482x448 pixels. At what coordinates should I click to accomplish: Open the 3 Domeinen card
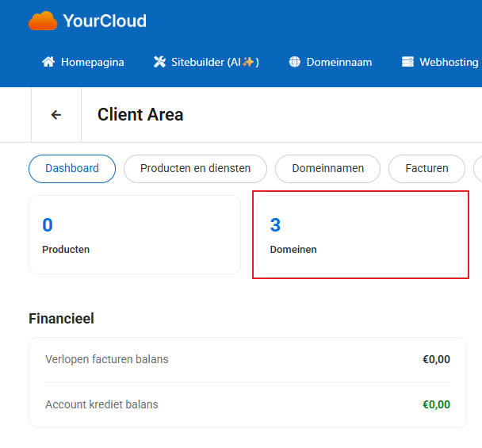click(x=362, y=235)
